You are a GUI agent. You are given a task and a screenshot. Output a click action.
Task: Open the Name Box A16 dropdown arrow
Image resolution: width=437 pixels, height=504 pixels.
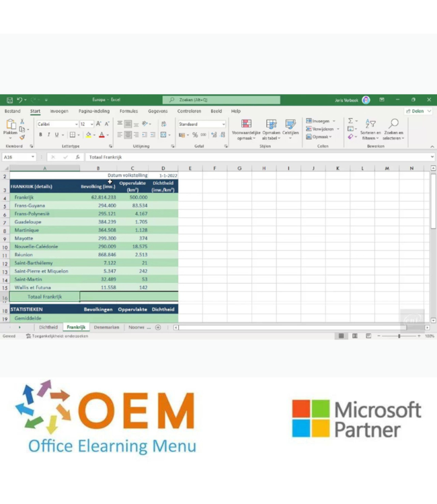coord(33,157)
